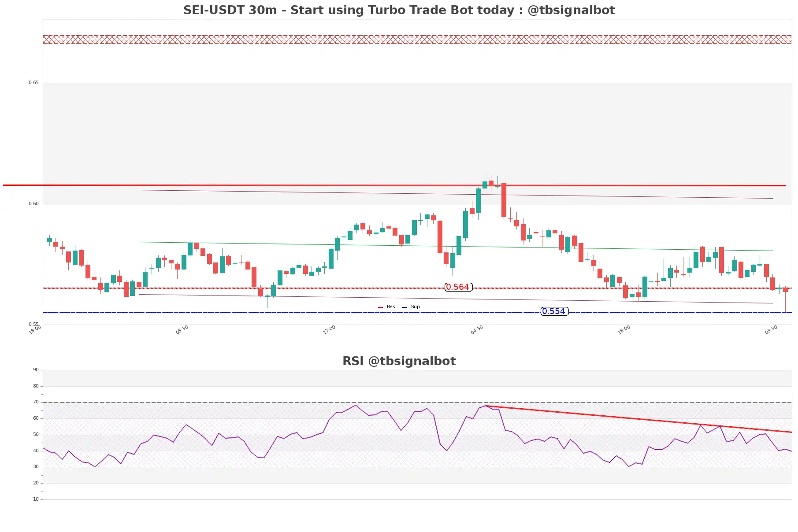798x532 pixels.
Task: Click the red hatched resistance zone band
Action: (x=417, y=40)
